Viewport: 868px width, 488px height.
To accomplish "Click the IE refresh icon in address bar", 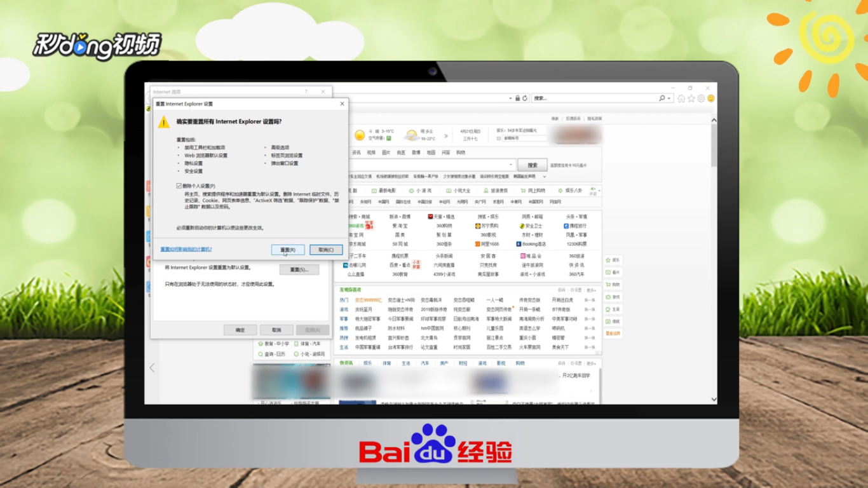I will pos(525,98).
